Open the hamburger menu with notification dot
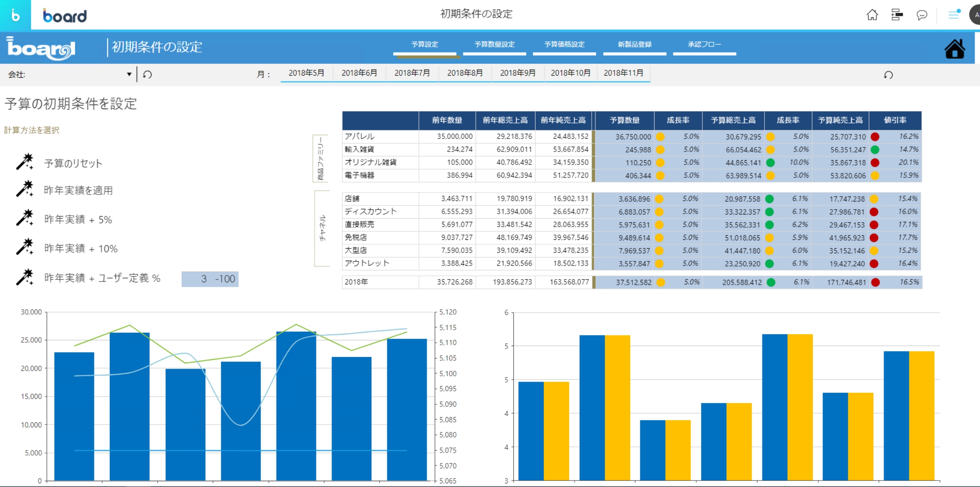Viewport: 980px width, 487px height. [x=954, y=15]
